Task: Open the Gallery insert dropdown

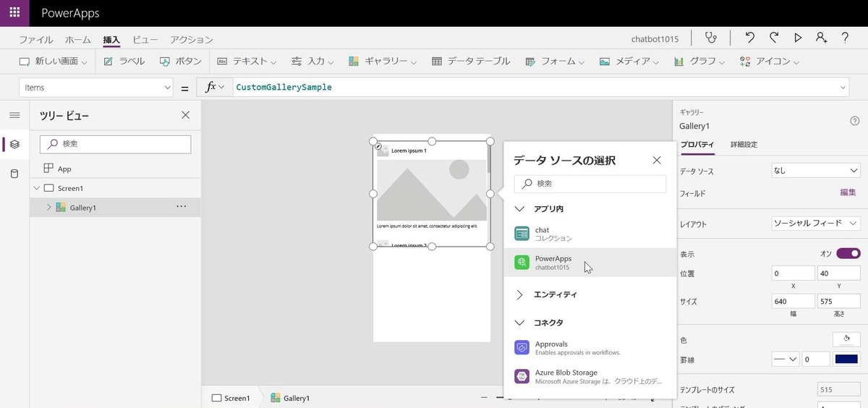Action: tap(383, 61)
